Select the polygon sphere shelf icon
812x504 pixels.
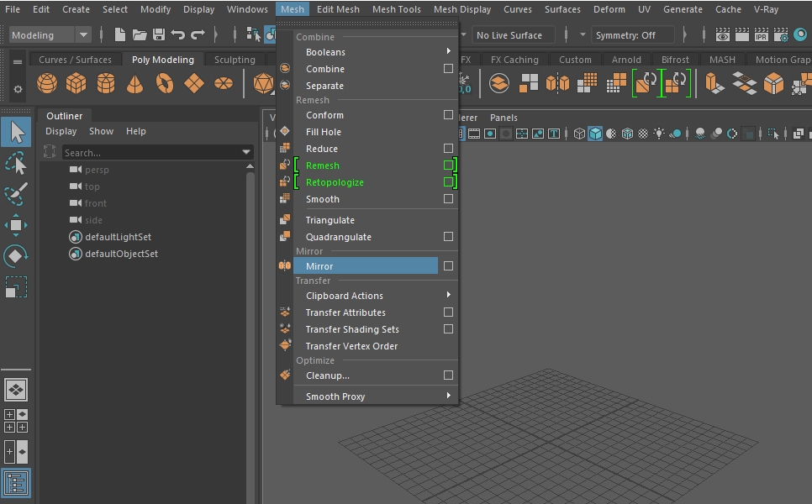48,84
